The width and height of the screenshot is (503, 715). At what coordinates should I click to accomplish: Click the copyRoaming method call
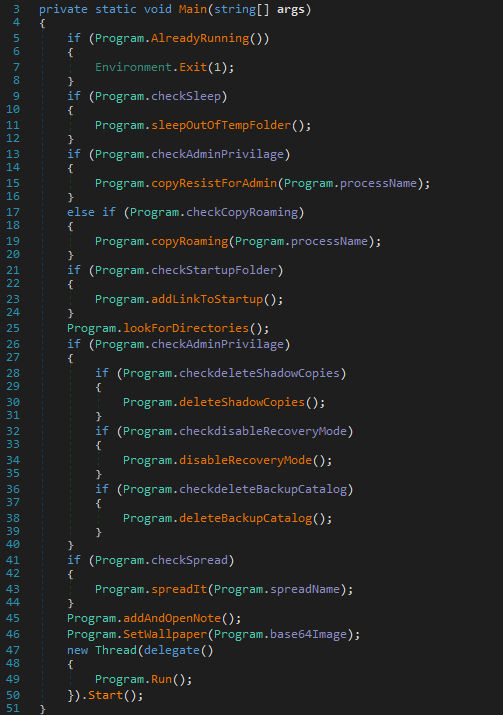tap(190, 241)
